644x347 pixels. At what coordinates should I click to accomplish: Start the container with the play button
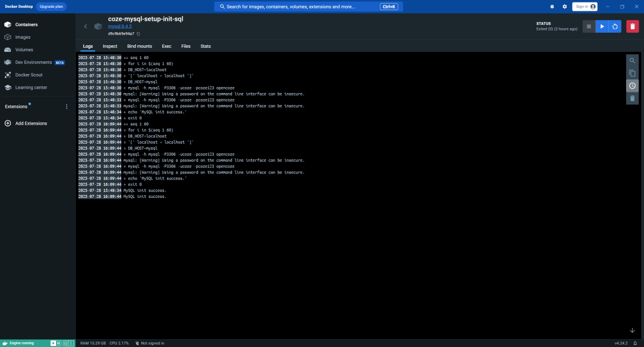(602, 27)
